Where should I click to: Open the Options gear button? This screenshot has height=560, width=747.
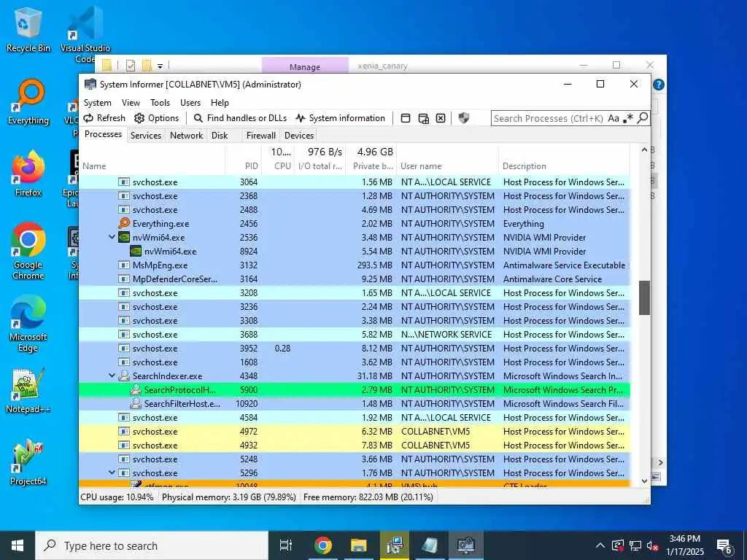coord(156,118)
